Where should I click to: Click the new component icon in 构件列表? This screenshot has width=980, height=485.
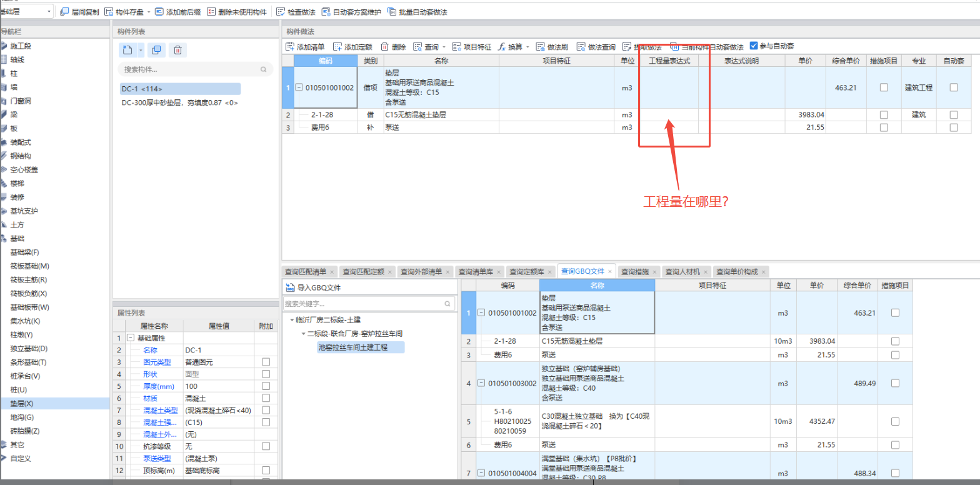point(127,50)
